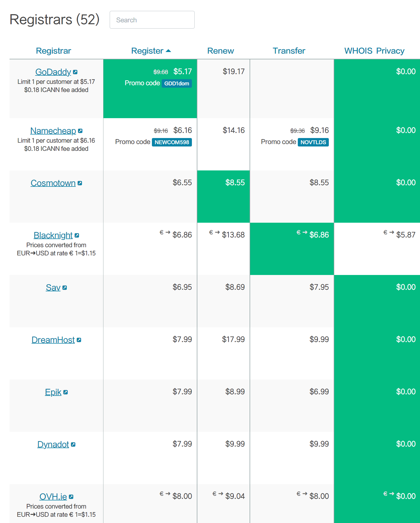Open the Namecheap registrar link
Image resolution: width=420 pixels, height=523 pixels.
click(x=53, y=131)
